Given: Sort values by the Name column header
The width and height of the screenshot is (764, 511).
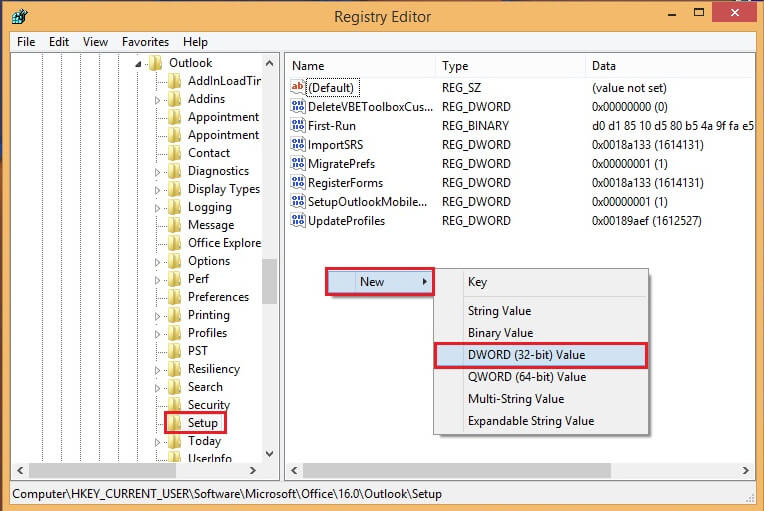Looking at the screenshot, I should pyautogui.click(x=361, y=66).
